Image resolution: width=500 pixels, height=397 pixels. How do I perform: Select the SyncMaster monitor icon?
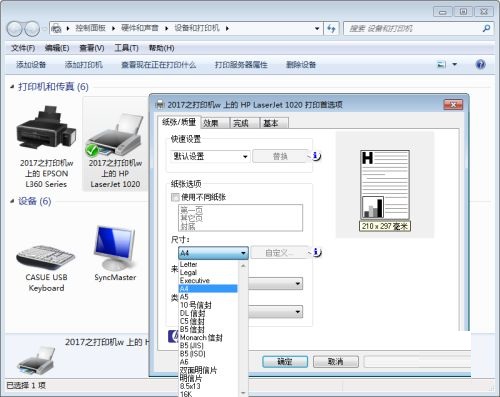click(x=115, y=247)
